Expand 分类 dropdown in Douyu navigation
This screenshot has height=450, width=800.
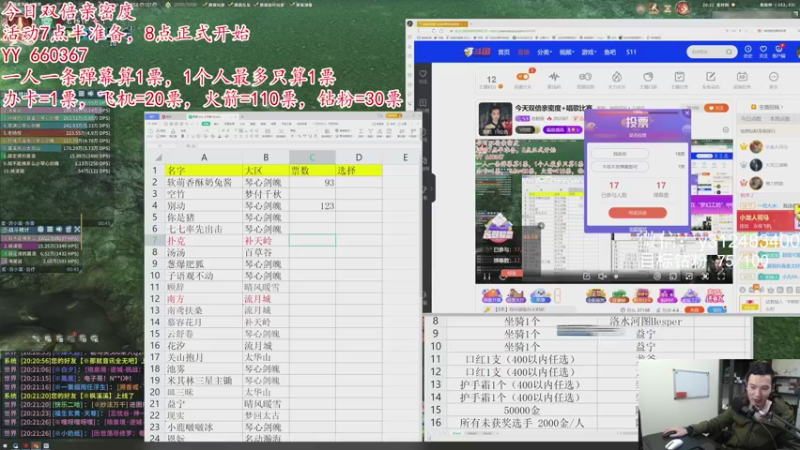544,52
